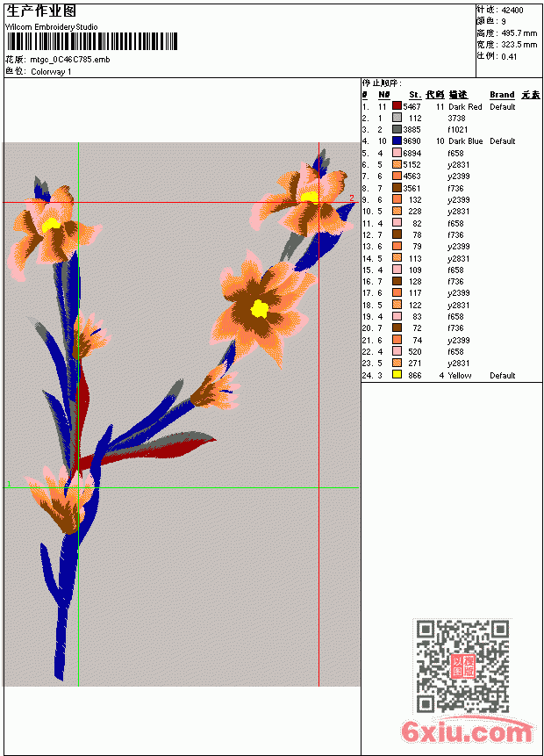Click stitch count '866' in stop 24
The image size is (544, 756).
click(414, 376)
